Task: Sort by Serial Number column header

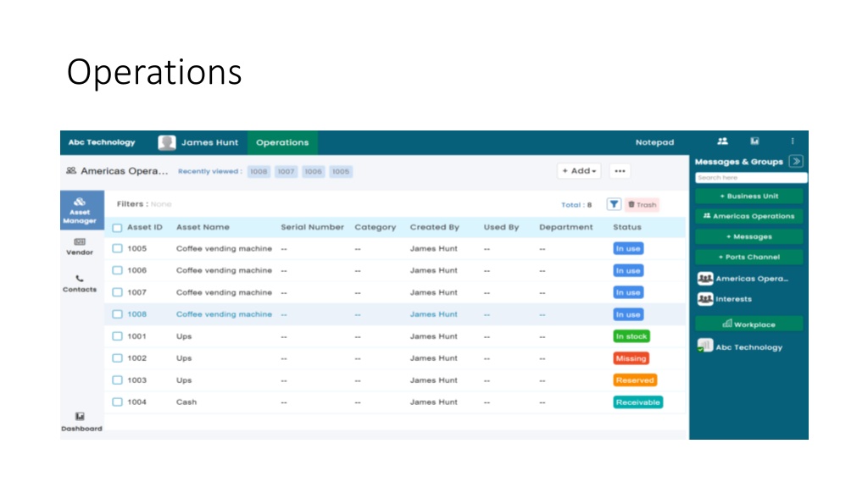Action: pos(312,227)
